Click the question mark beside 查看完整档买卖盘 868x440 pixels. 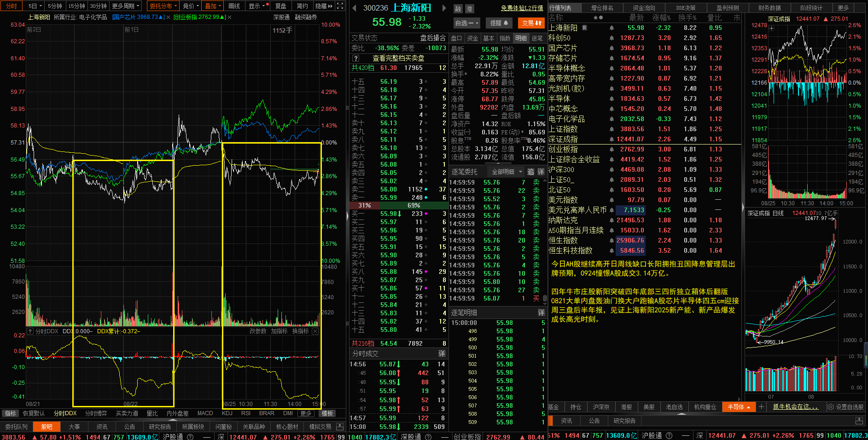[x=355, y=58]
